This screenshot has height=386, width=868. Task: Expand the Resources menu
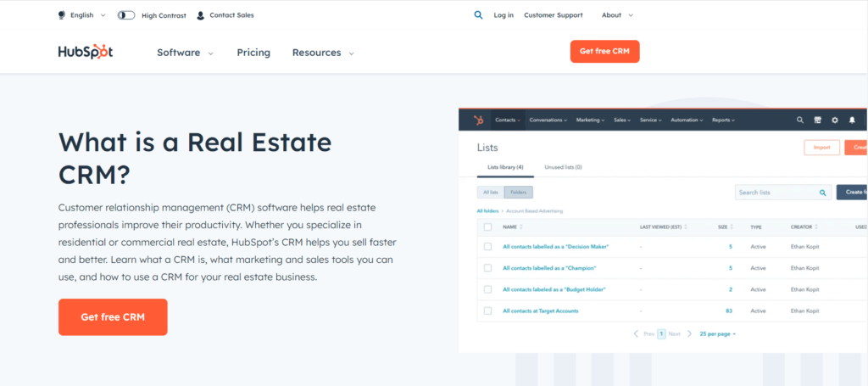click(x=323, y=53)
